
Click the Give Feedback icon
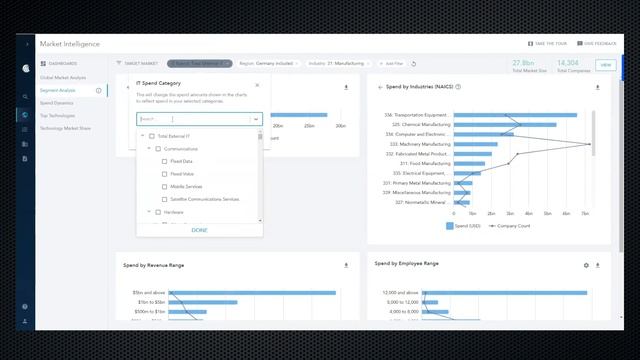click(580, 43)
